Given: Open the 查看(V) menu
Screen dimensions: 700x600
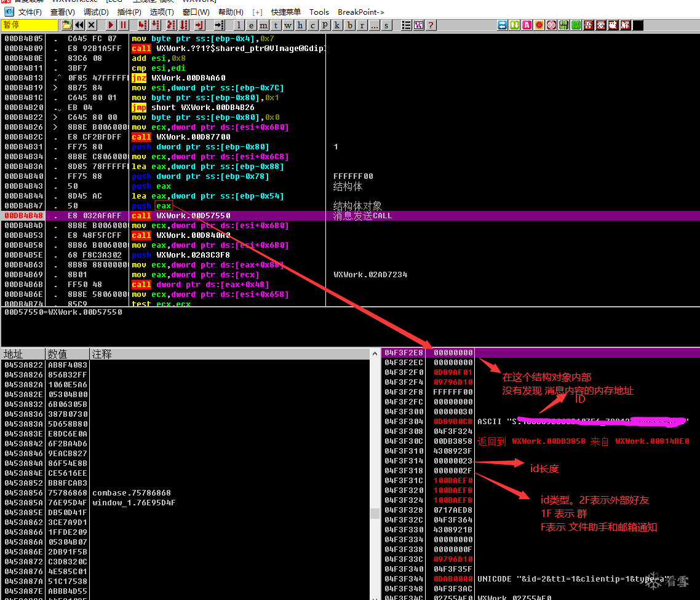Looking at the screenshot, I should (63, 12).
